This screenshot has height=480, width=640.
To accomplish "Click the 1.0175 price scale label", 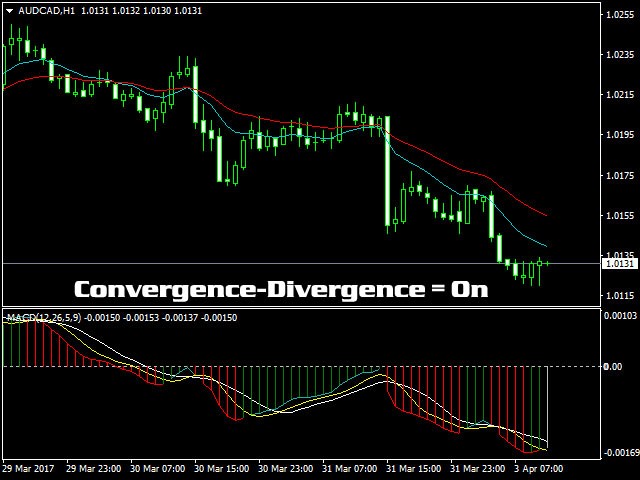I will point(620,176).
